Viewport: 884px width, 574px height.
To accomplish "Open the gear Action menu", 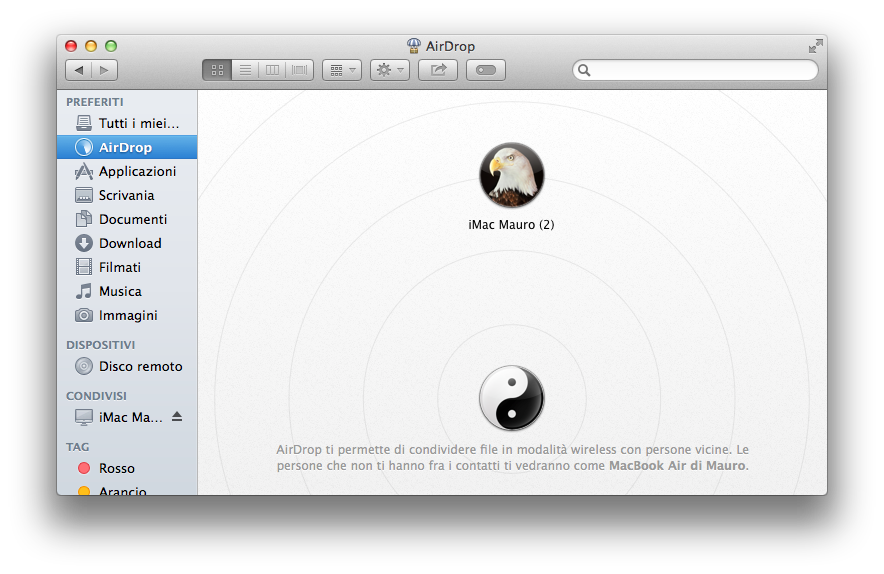I will [390, 70].
